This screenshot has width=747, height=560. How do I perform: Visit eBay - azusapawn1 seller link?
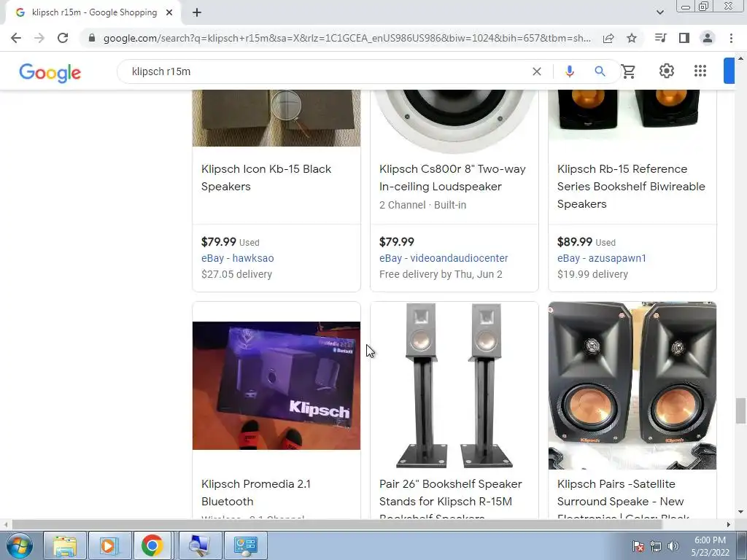click(x=602, y=258)
